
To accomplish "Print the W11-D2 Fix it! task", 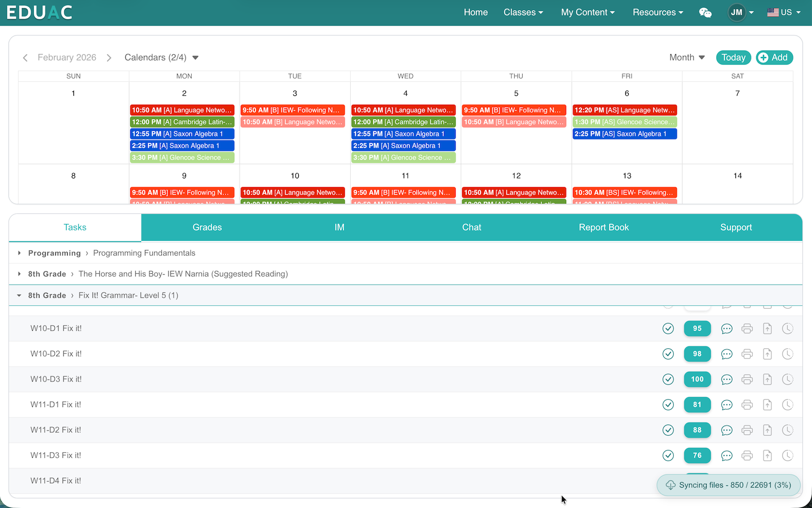I will [x=747, y=430].
